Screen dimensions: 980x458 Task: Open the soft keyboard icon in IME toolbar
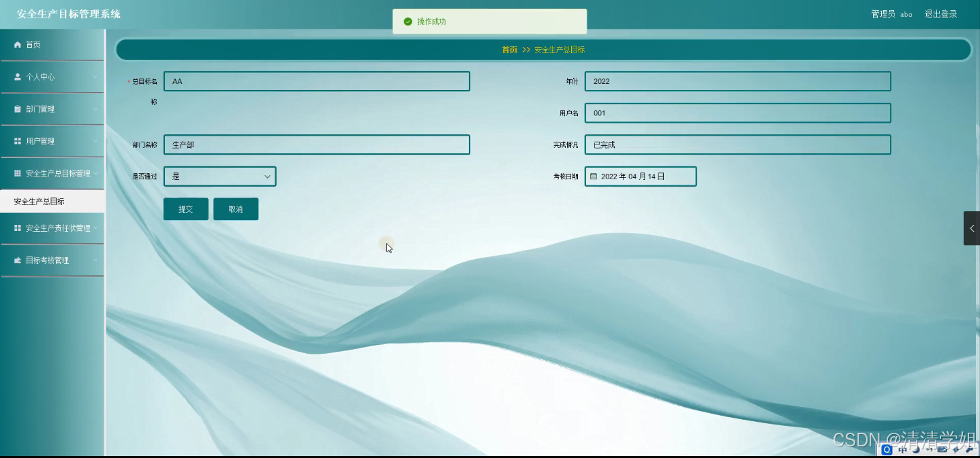pos(943,450)
